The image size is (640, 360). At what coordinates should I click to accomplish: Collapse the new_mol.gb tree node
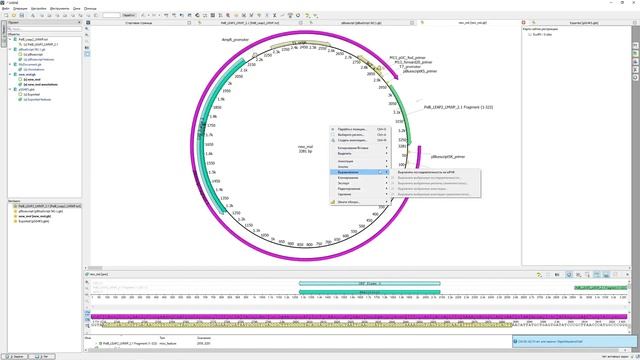tap(10, 74)
